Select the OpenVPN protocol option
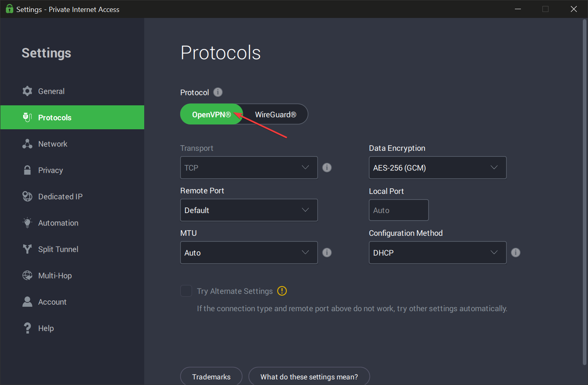 coord(211,115)
